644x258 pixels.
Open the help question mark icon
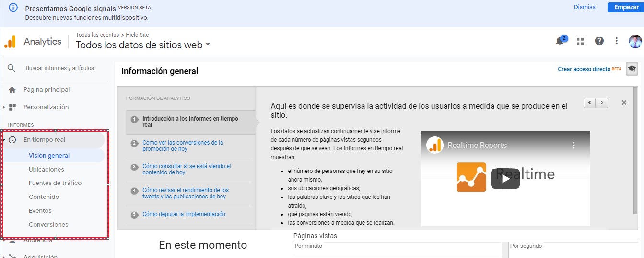599,41
